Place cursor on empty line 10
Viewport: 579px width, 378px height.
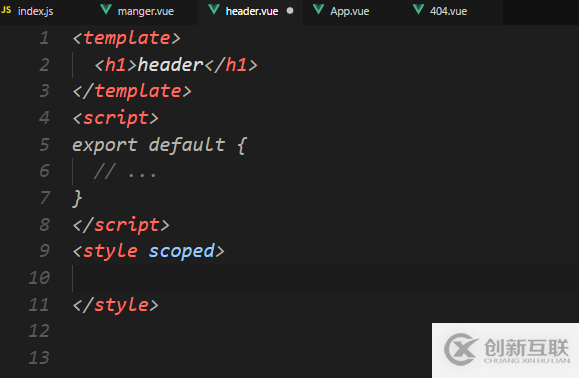coord(326,278)
